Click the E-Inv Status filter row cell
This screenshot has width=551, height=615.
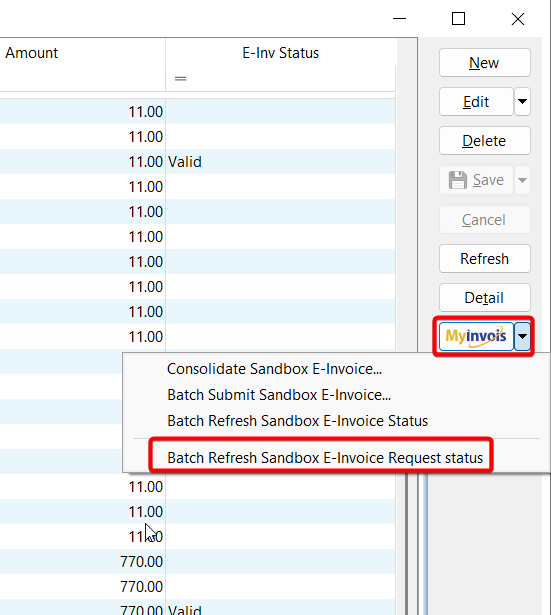click(280, 79)
